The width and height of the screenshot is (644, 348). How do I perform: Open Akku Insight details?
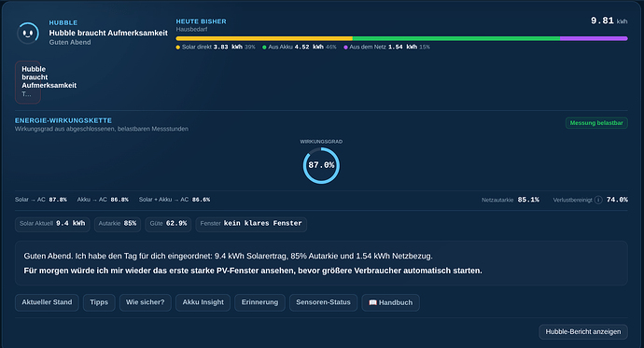click(x=203, y=302)
